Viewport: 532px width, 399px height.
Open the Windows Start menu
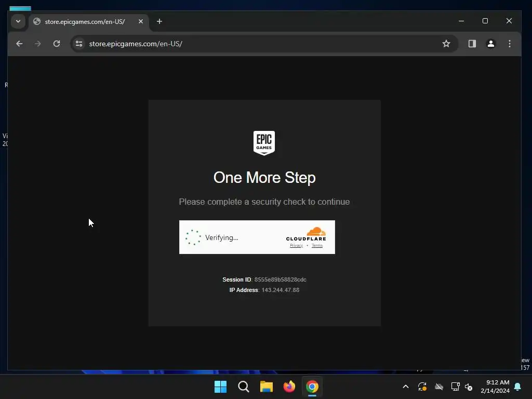(220, 387)
